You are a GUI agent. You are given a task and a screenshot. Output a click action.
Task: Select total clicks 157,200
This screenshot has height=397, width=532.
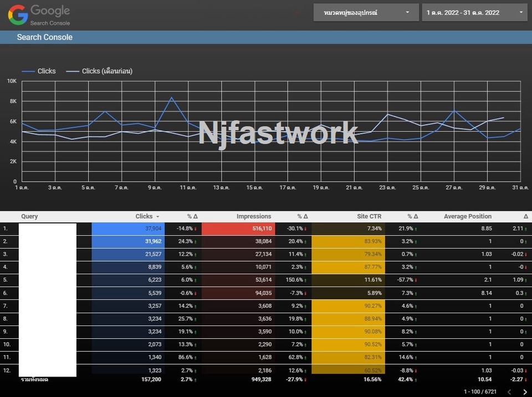point(151,379)
